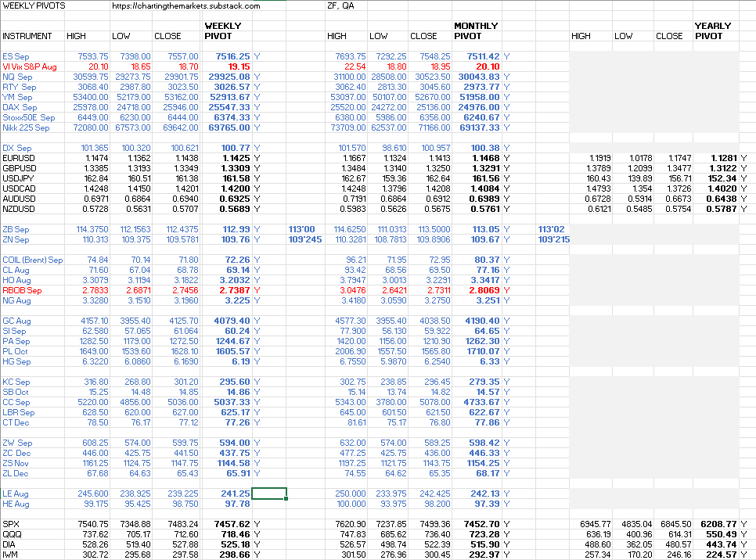Click LE Aug weekly pivot 241.25

[236, 494]
